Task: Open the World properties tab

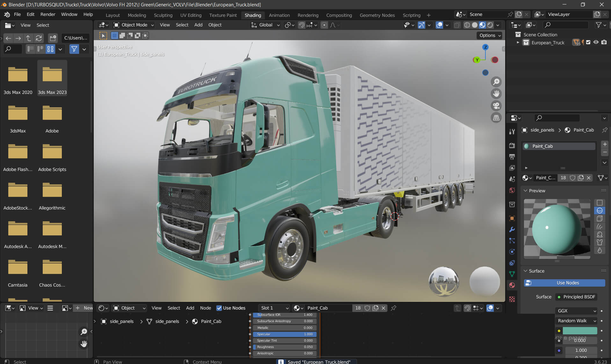Action: coord(512,190)
